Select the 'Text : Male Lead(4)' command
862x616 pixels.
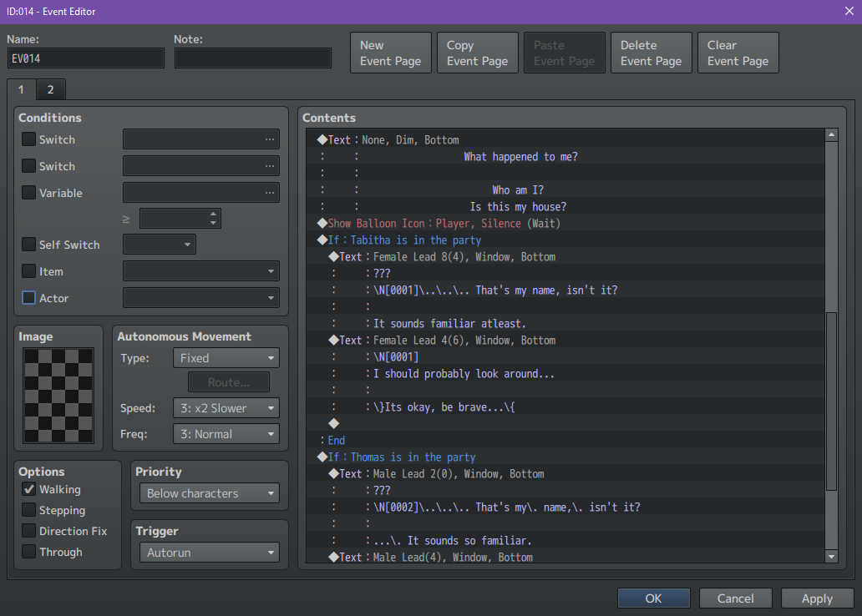point(565,556)
